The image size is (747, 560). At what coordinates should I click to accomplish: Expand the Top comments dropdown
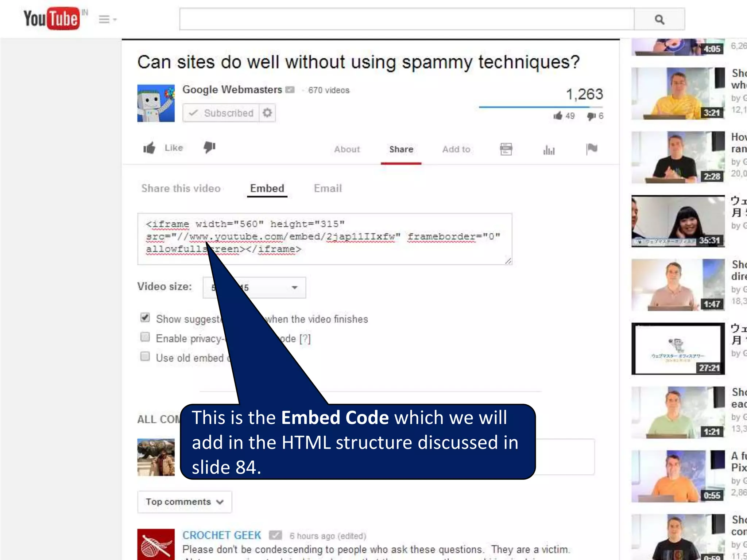pyautogui.click(x=185, y=502)
